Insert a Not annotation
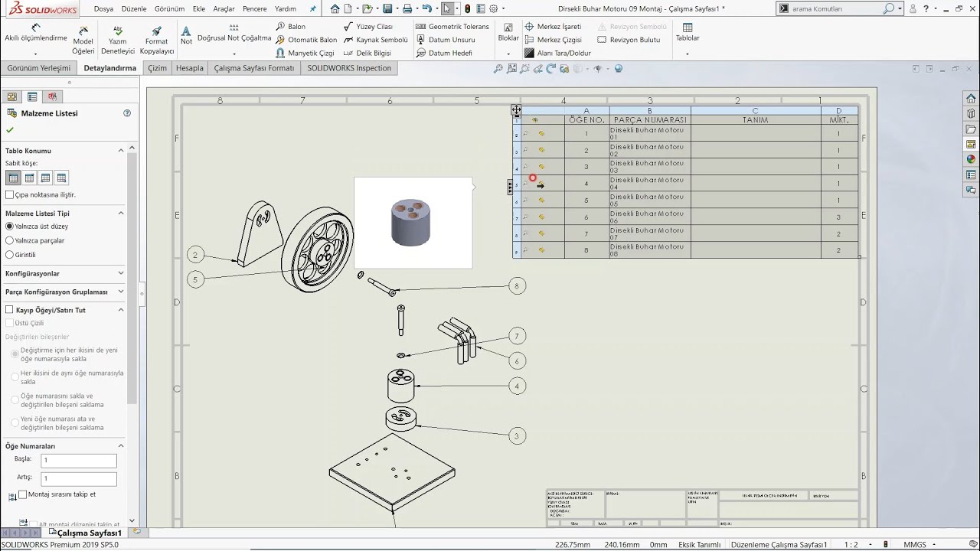 [x=186, y=35]
